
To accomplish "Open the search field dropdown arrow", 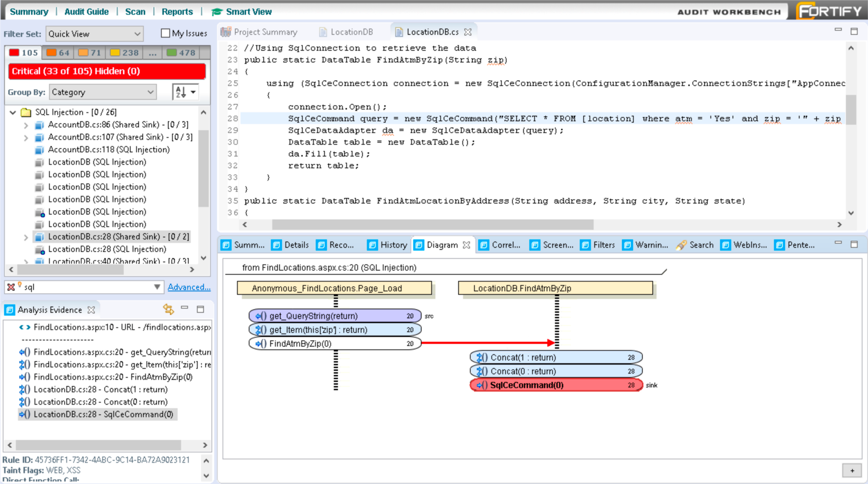I will click(157, 287).
